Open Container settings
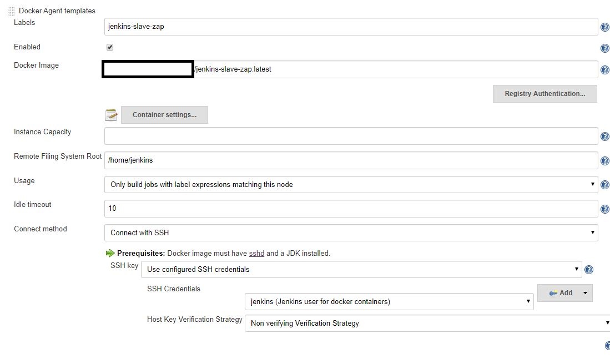This screenshot has width=610, height=364. (164, 114)
